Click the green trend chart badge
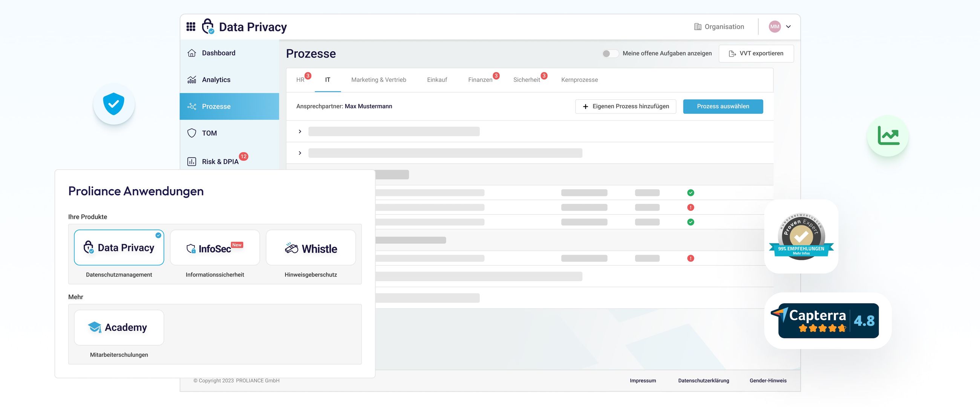This screenshot has width=980, height=407. (888, 136)
